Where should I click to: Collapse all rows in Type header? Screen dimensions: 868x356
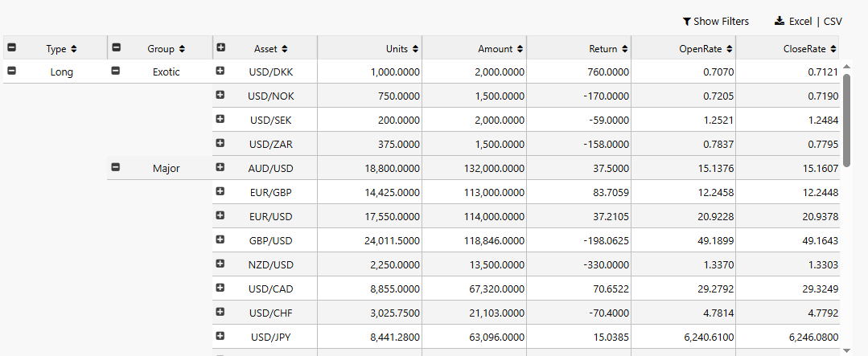tap(11, 47)
